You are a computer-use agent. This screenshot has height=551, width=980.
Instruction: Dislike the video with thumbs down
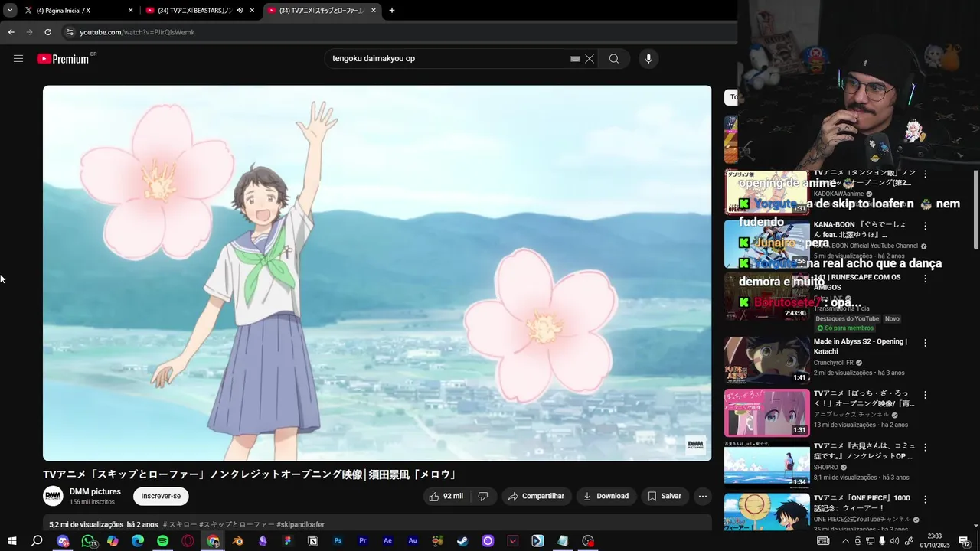point(483,496)
